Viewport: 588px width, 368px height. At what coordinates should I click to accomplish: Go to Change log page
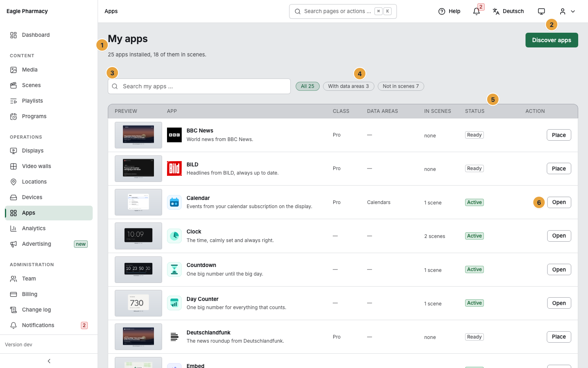point(49,310)
